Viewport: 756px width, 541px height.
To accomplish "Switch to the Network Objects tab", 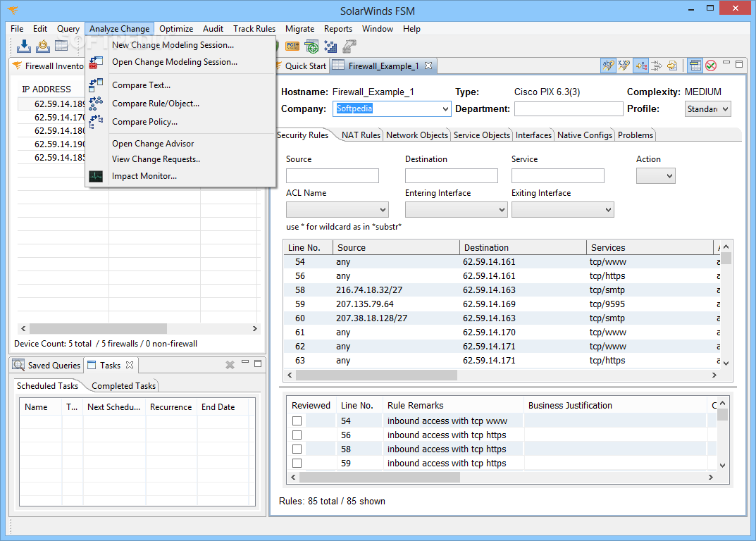I will [x=416, y=135].
